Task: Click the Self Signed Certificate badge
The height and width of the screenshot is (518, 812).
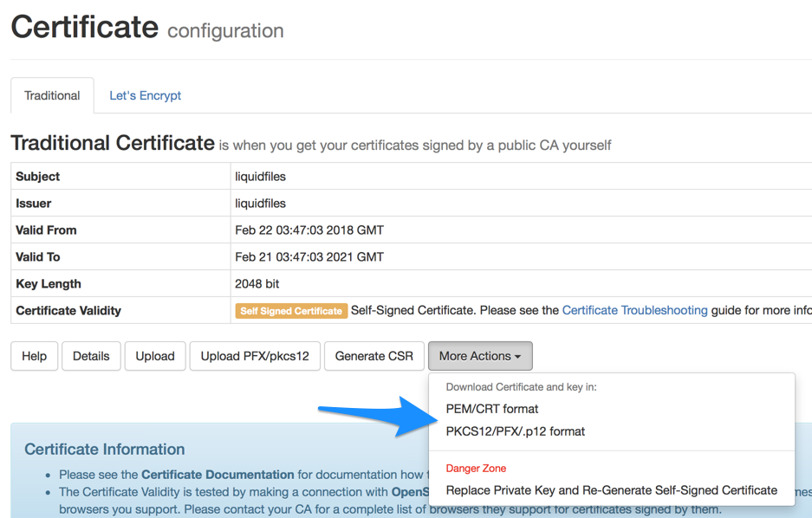Action: click(290, 310)
